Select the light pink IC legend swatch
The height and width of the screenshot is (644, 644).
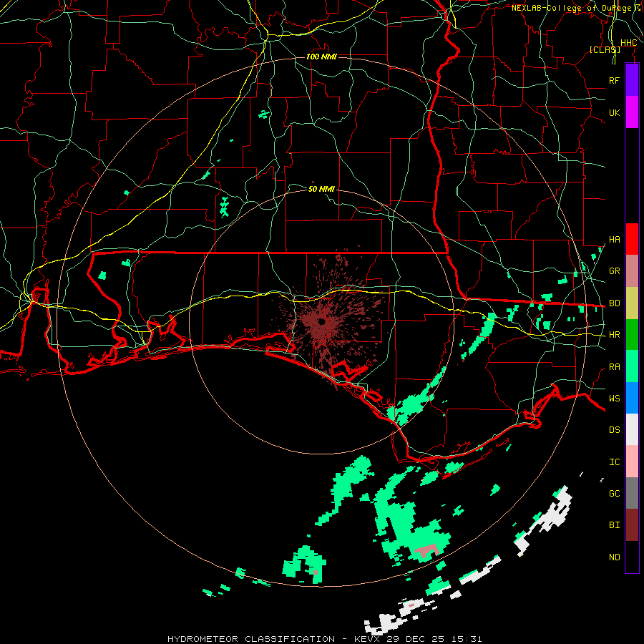[x=632, y=462]
